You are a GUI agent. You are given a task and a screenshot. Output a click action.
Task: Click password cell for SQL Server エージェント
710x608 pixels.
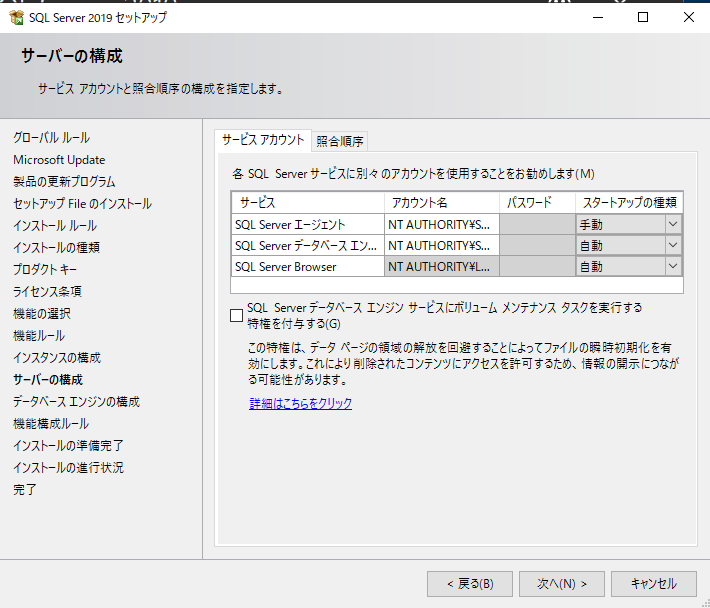[537, 225]
